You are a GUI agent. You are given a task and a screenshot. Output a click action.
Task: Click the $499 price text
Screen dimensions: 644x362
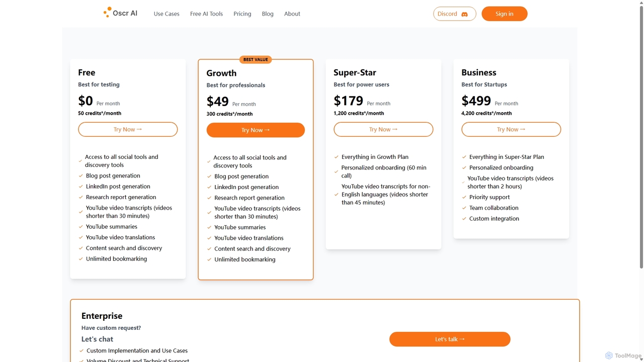coord(476,101)
